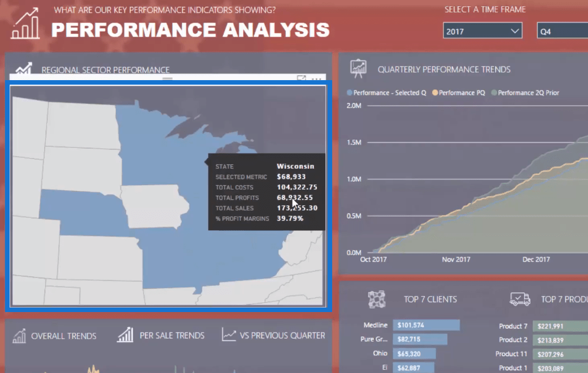Image resolution: width=588 pixels, height=373 pixels.
Task: Select the Overall Trends view
Action: click(64, 336)
